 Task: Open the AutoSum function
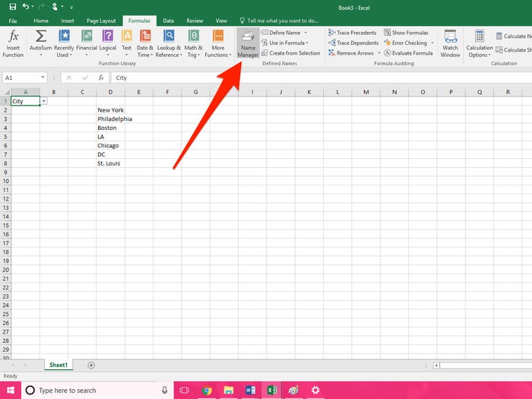click(41, 43)
